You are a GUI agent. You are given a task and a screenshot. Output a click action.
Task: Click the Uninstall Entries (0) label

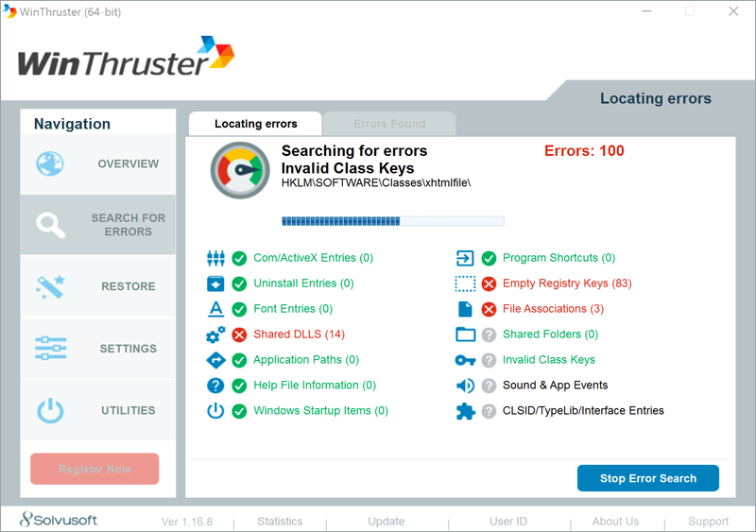click(x=303, y=283)
